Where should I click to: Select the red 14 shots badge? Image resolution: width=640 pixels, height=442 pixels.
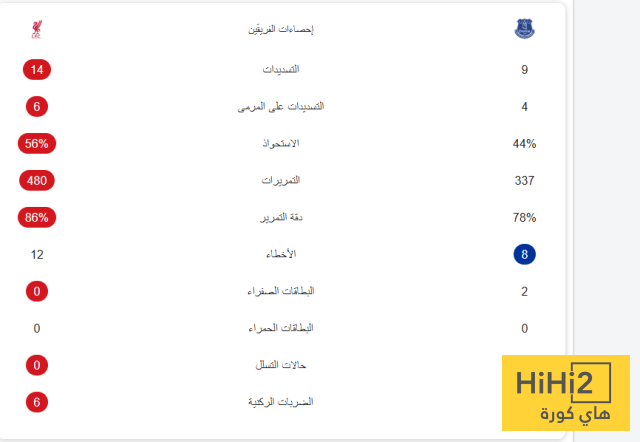37,70
